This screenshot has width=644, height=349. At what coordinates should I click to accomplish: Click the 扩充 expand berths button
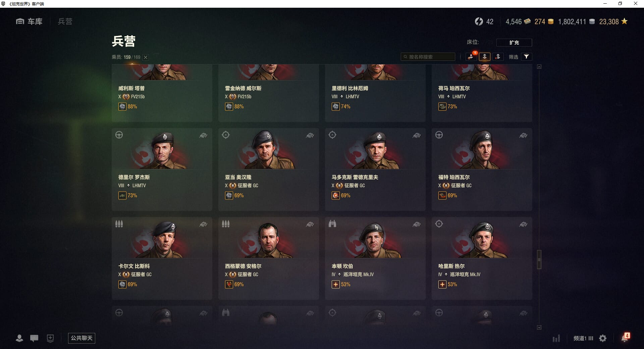[x=514, y=43]
